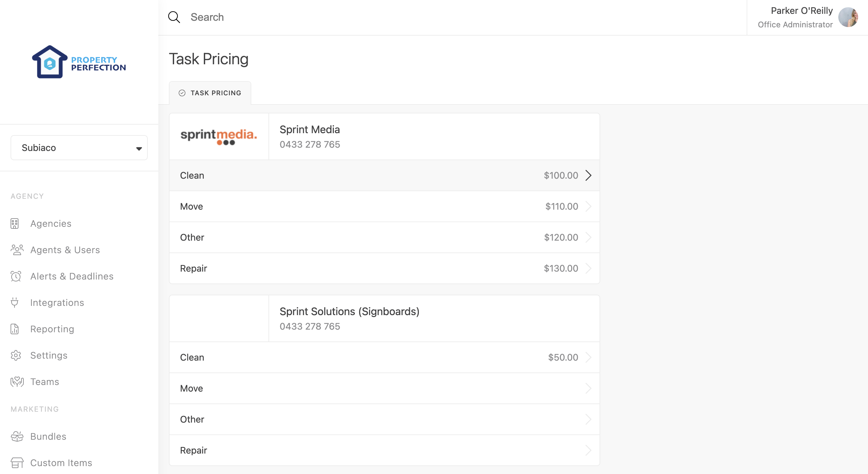Click the Settings gear icon
868x474 pixels.
click(15, 355)
